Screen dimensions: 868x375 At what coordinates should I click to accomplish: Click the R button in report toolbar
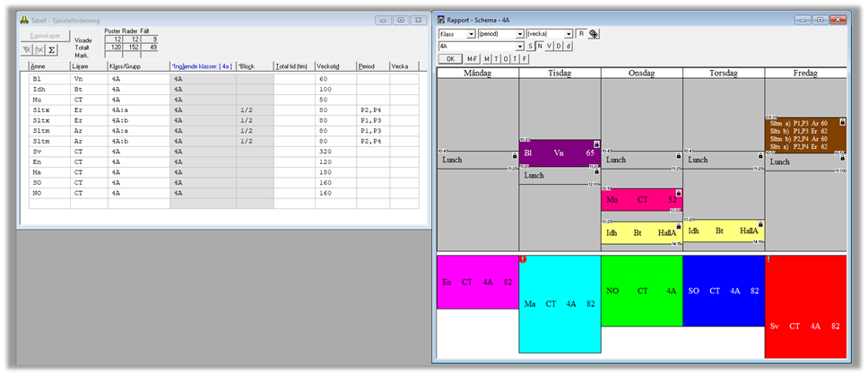(x=580, y=34)
